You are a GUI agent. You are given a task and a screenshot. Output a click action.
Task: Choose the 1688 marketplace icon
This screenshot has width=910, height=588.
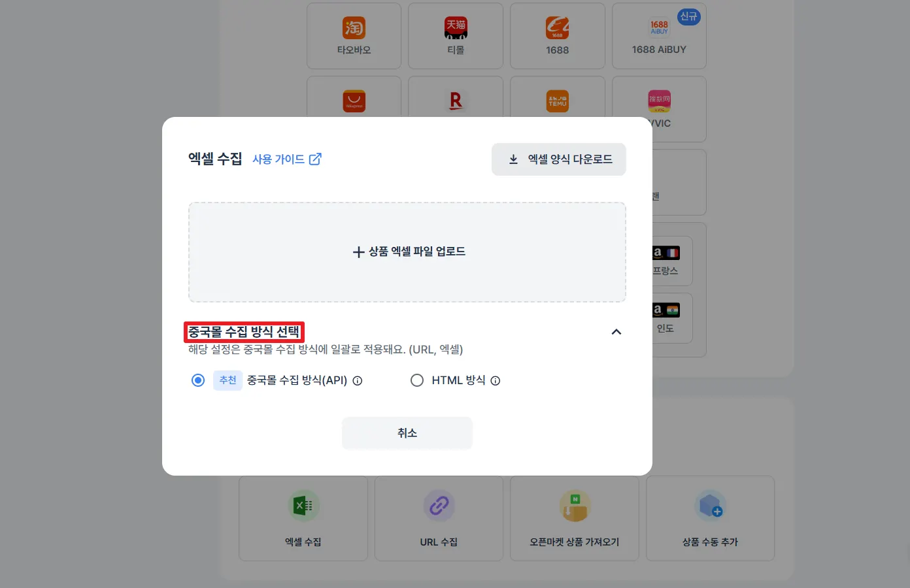[558, 28]
